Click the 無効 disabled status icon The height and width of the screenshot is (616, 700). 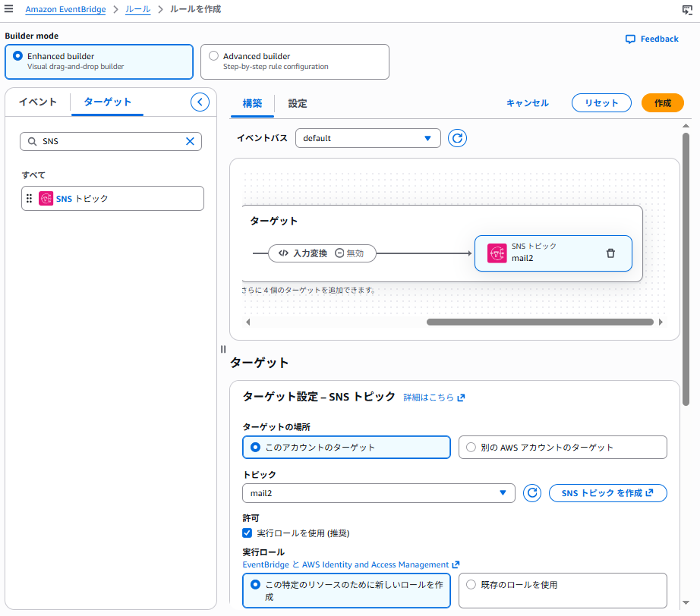pyautogui.click(x=339, y=253)
